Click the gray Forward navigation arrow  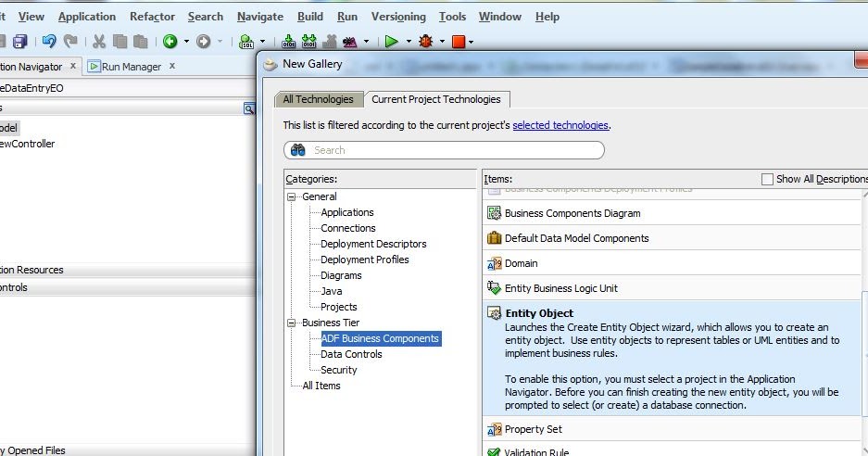click(203, 42)
